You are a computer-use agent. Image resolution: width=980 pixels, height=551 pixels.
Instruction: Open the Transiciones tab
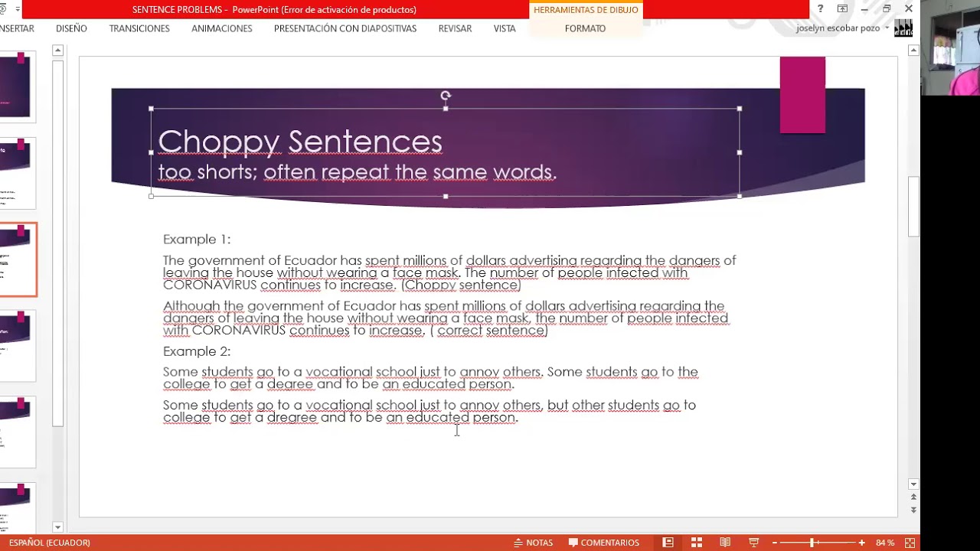(x=139, y=28)
